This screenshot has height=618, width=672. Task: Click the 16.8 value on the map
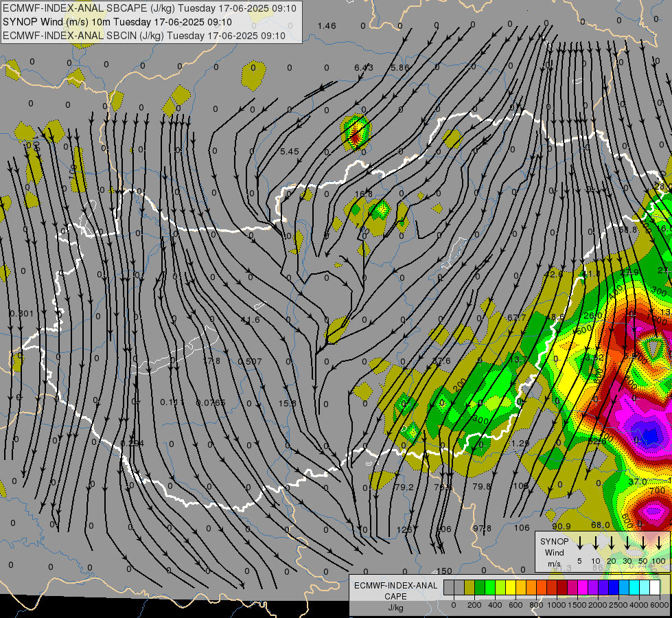(x=363, y=194)
